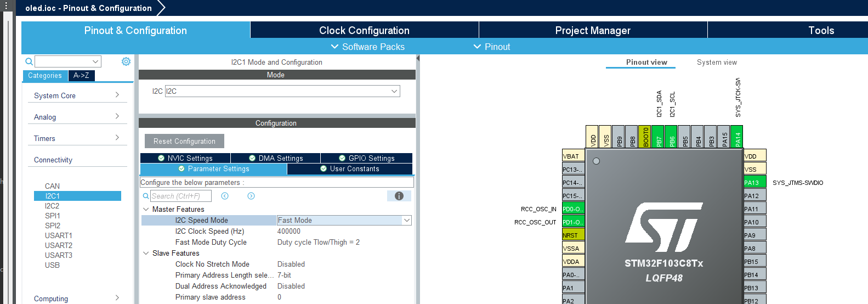Select the NRST pin
The width and height of the screenshot is (868, 304).
tap(573, 235)
